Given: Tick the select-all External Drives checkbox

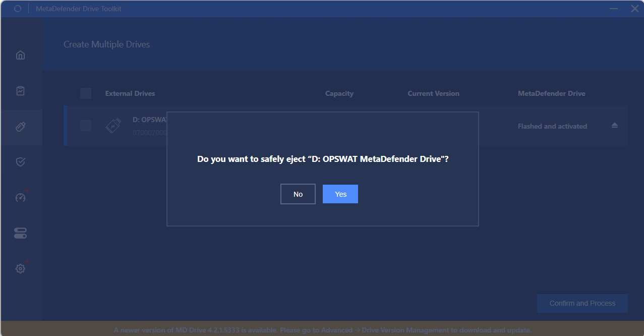Looking at the screenshot, I should [86, 93].
